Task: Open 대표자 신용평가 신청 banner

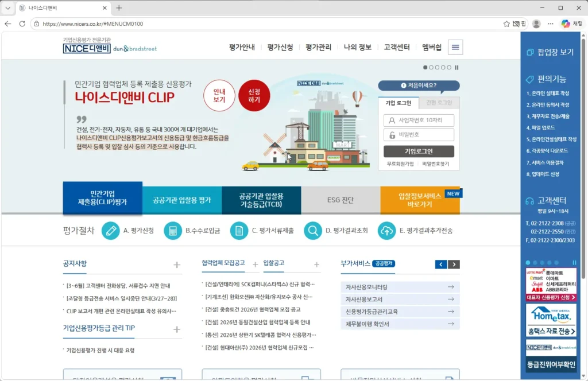Action: click(x=551, y=285)
